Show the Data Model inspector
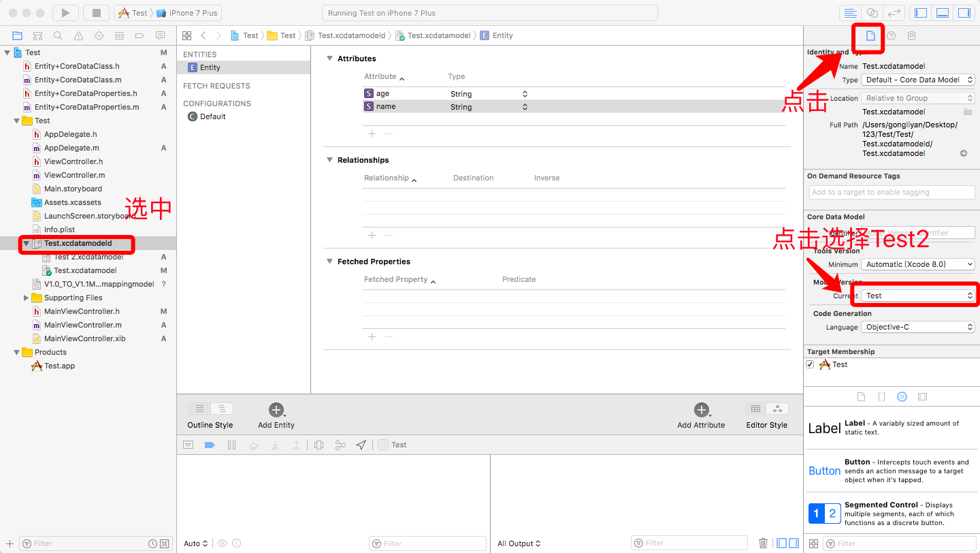This screenshot has width=980, height=553. click(x=912, y=35)
